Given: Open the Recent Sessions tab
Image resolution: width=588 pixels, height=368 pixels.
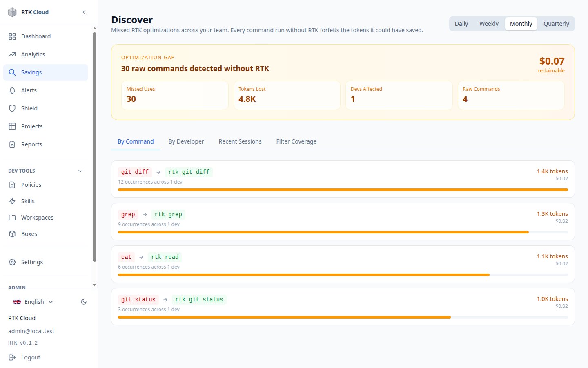Looking at the screenshot, I should click(x=240, y=141).
